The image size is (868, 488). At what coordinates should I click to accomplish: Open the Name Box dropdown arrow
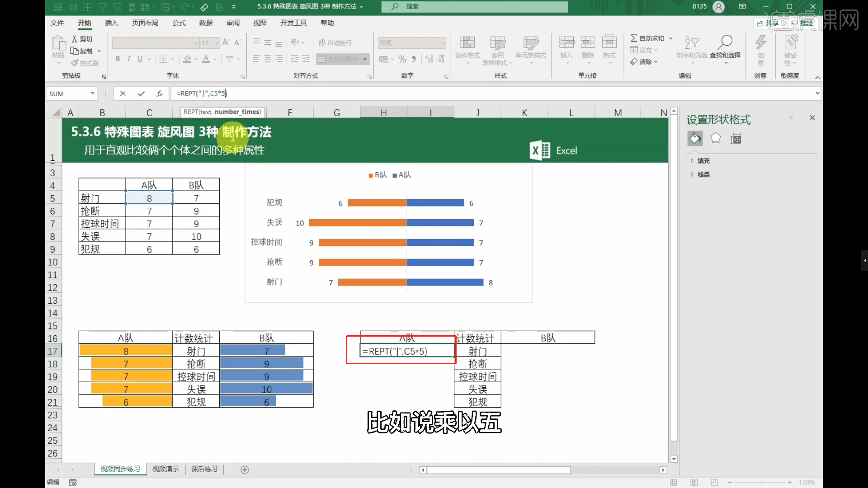pyautogui.click(x=93, y=94)
